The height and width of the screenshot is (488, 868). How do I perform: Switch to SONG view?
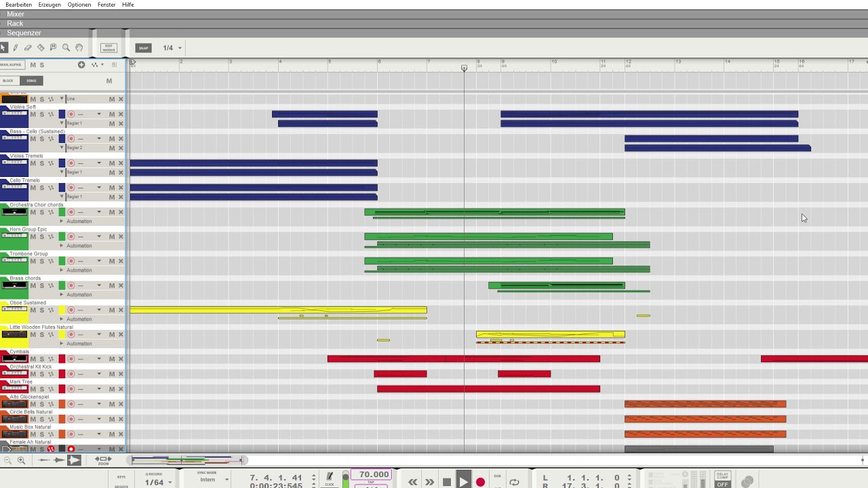point(31,81)
